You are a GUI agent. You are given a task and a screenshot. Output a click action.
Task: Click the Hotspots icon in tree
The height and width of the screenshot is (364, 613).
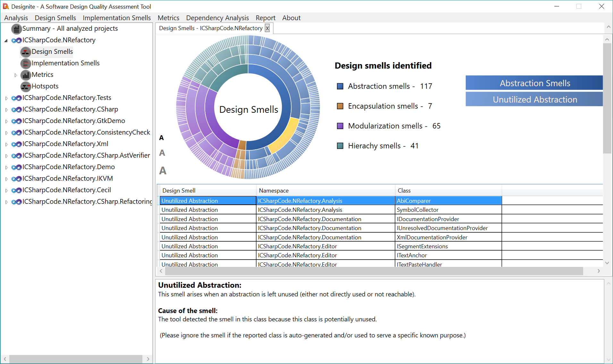pos(26,87)
